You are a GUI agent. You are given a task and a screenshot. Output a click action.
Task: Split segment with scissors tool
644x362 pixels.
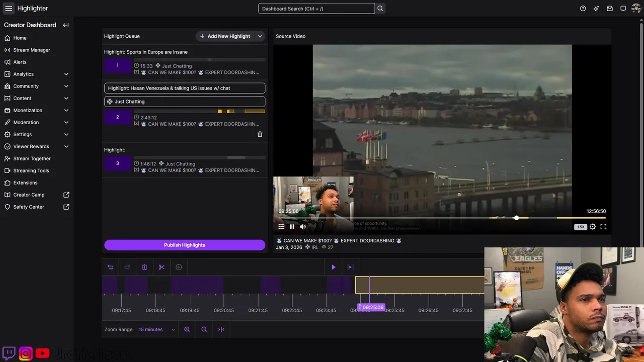162,267
